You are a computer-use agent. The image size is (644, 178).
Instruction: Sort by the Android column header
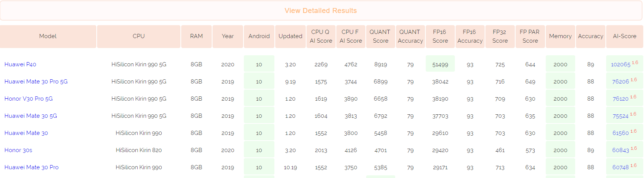pos(259,36)
